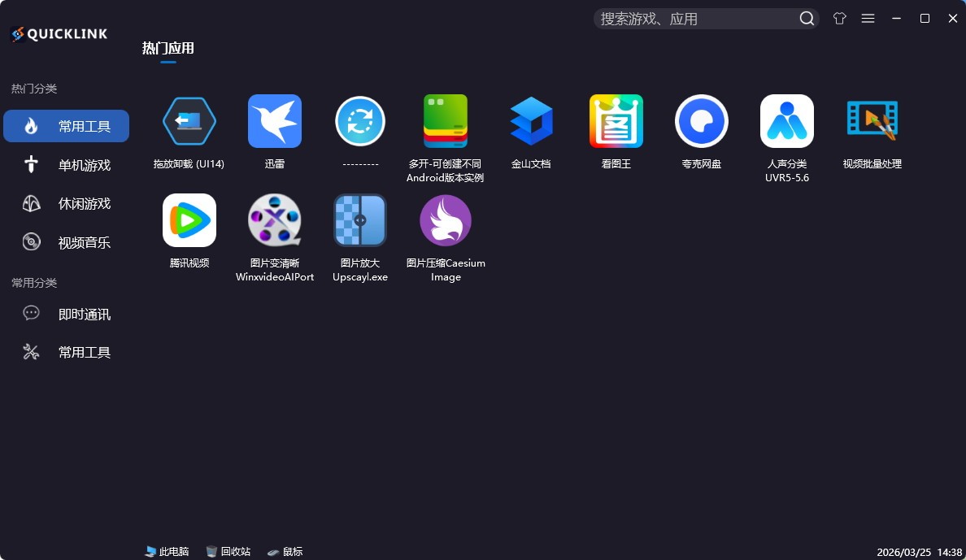Launch the 拖放卸载 (UI14) hexagon icon

[189, 121]
